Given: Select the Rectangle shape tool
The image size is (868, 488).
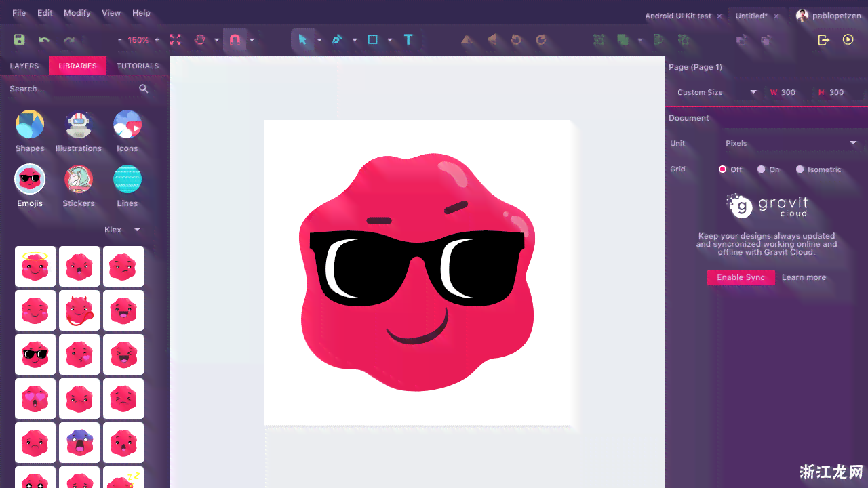Looking at the screenshot, I should 372,40.
